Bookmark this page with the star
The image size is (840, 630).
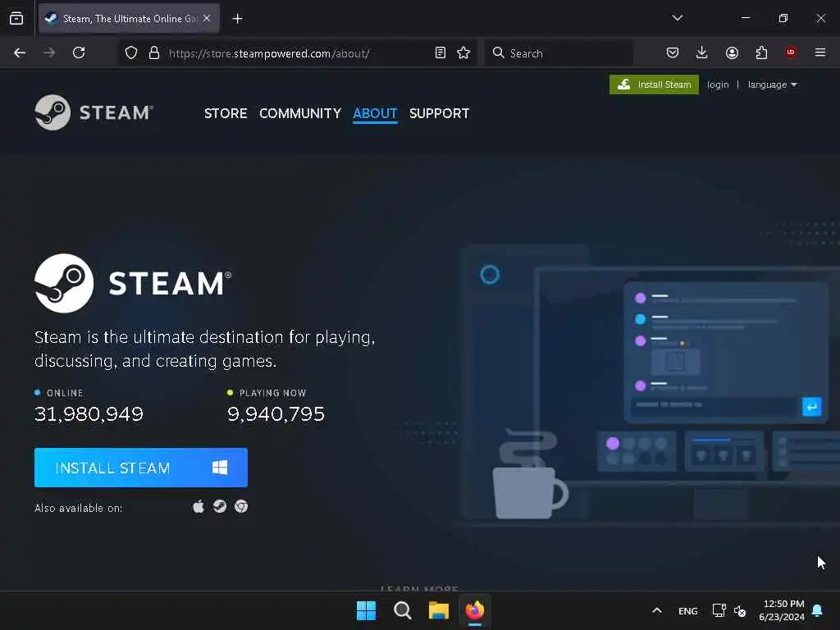click(x=463, y=53)
